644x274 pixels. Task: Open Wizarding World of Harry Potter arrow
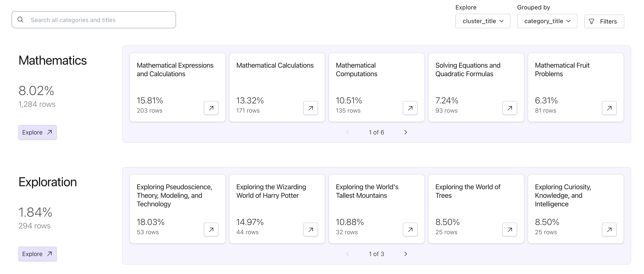pos(310,229)
